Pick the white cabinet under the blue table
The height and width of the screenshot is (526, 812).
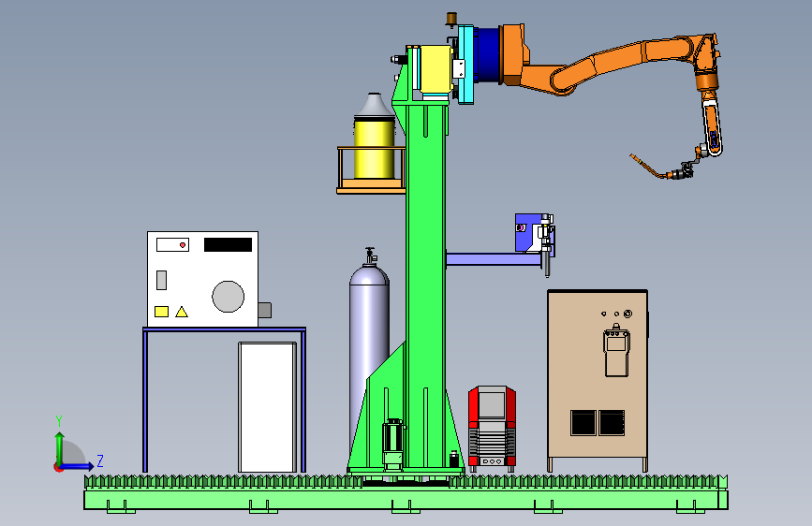pyautogui.click(x=267, y=407)
